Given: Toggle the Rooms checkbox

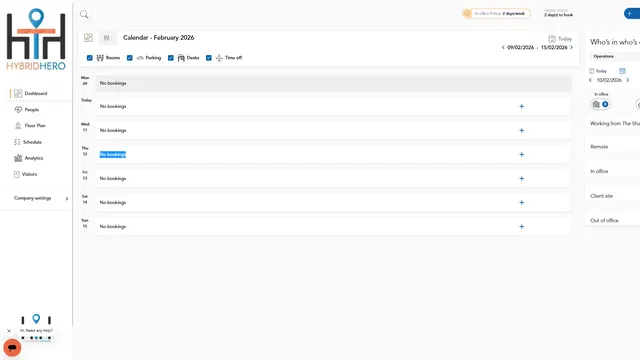Looking at the screenshot, I should pos(89,58).
